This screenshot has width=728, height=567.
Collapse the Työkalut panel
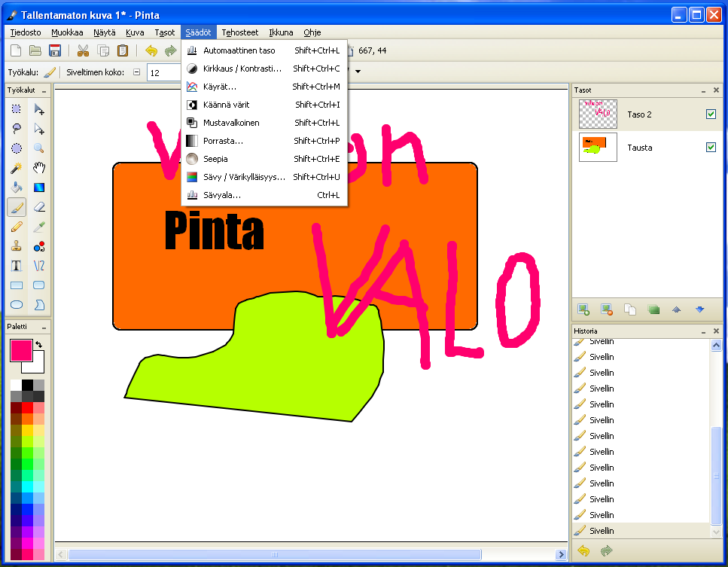point(44,90)
